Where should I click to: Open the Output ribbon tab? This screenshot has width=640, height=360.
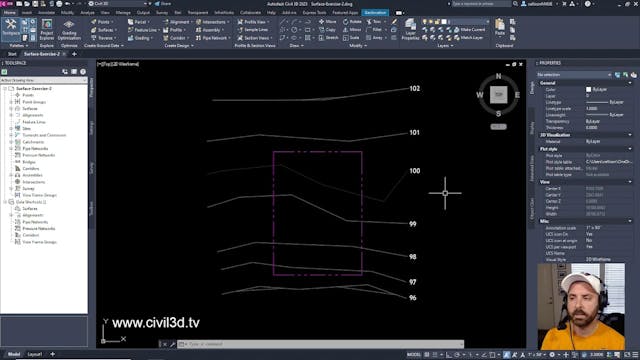tap(143, 13)
